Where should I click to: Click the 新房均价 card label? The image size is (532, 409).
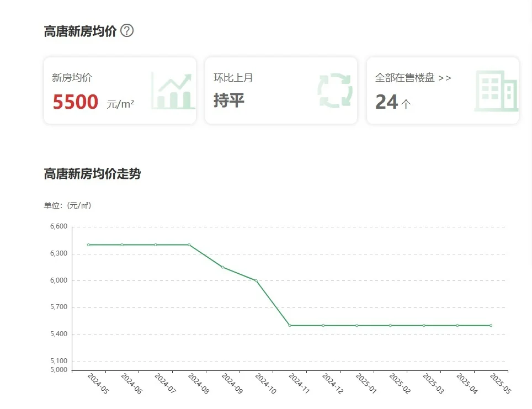72,78
